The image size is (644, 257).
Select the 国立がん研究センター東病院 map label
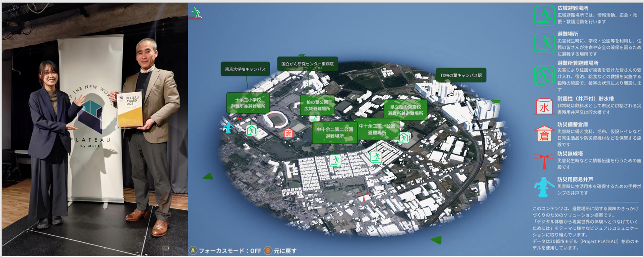coord(308,64)
